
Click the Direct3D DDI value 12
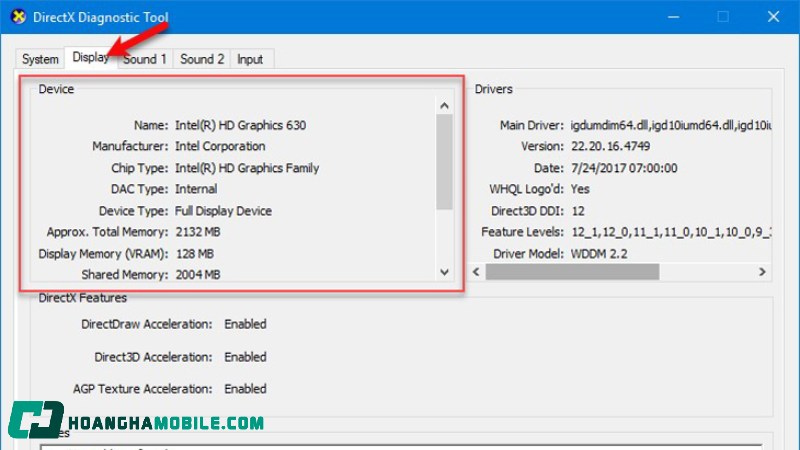pos(578,211)
